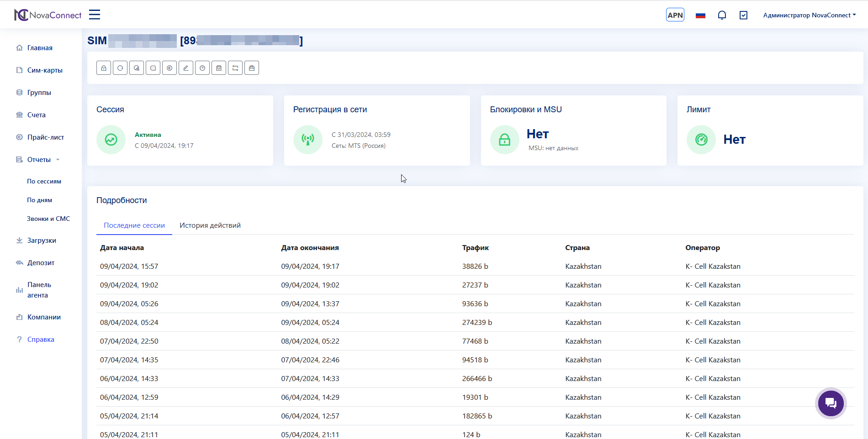The height and width of the screenshot is (439, 868).
Task: Toggle the APN button in the header
Action: [x=675, y=15]
